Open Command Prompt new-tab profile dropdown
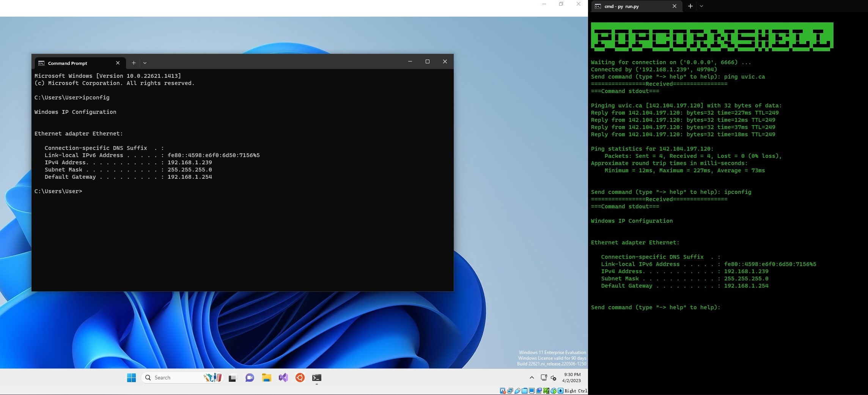The height and width of the screenshot is (395, 868). [x=145, y=63]
